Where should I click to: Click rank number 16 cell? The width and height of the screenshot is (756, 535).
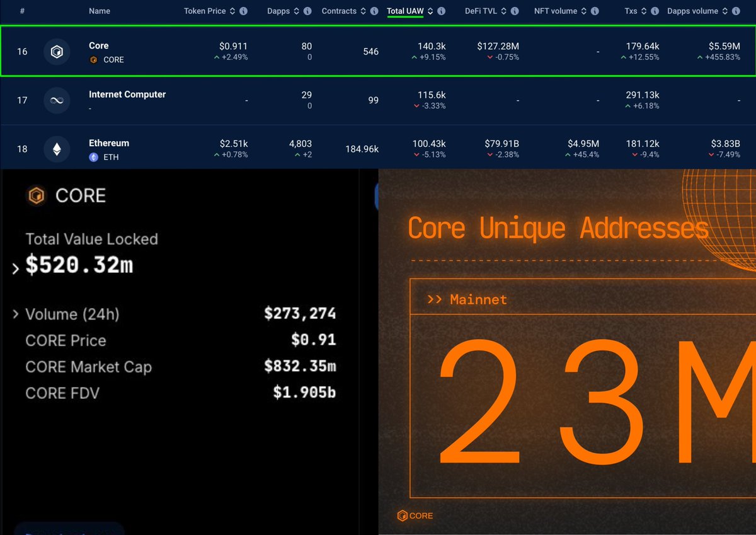pos(22,52)
